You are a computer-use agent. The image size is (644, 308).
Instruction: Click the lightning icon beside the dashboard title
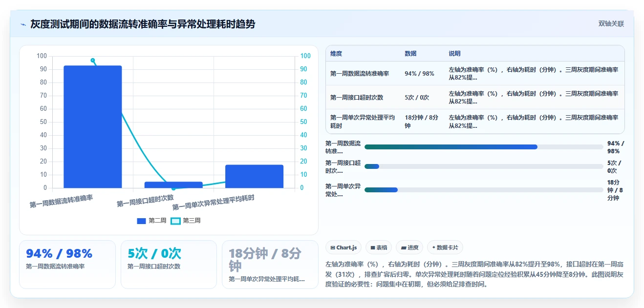coord(23,24)
